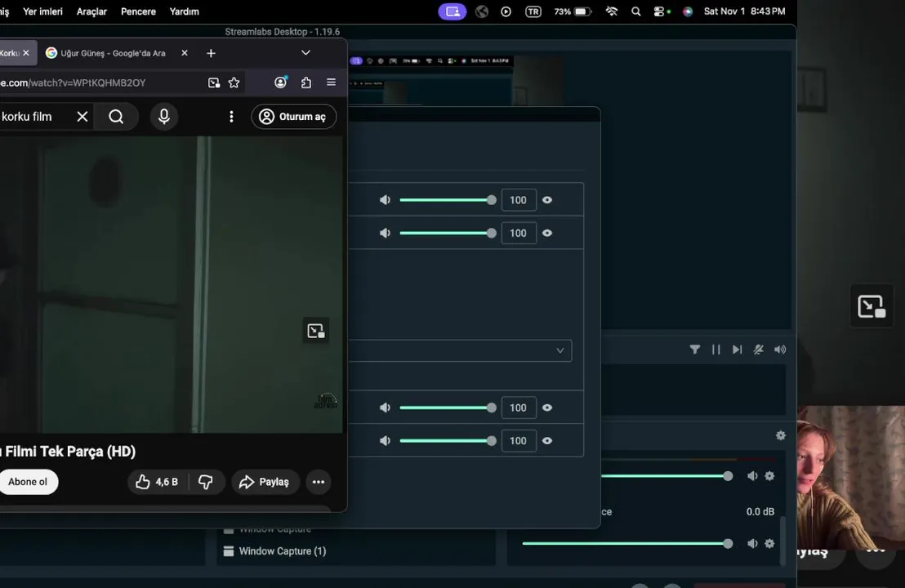905x588 pixels.
Task: Open the Yardım menu
Action: (x=184, y=11)
